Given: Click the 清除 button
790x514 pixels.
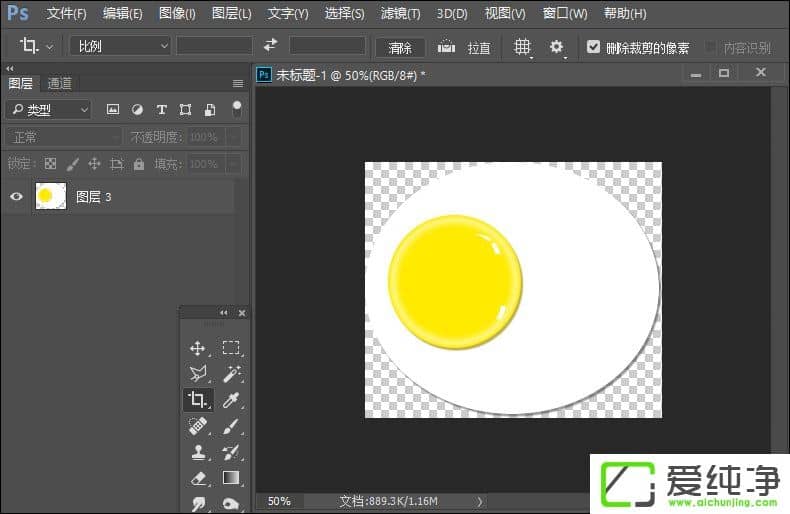Looking at the screenshot, I should point(400,47).
